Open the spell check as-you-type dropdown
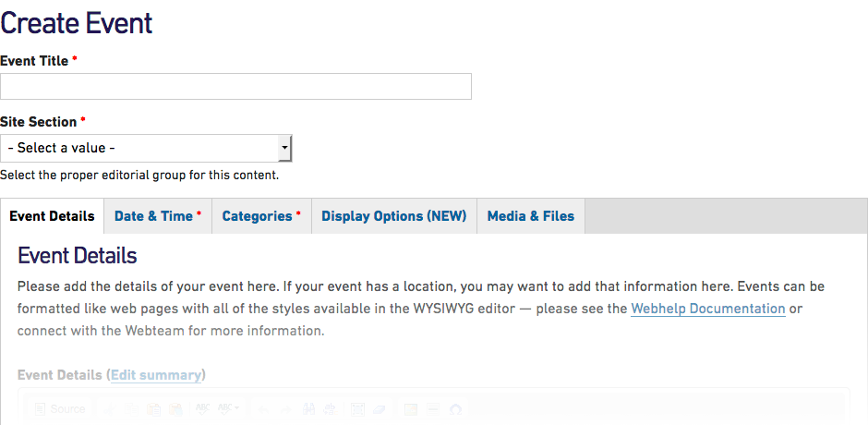Viewport: 868px width, 425px height. (x=229, y=409)
